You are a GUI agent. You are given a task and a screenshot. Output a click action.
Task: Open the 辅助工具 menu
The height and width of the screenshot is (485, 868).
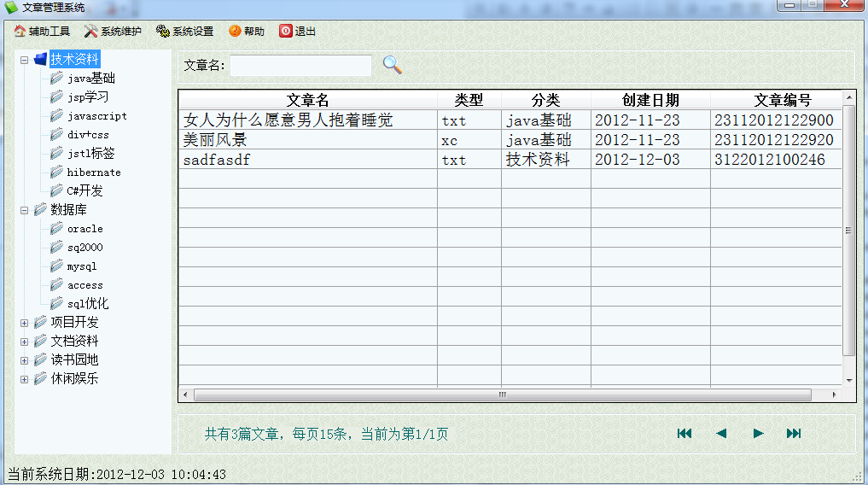click(43, 31)
